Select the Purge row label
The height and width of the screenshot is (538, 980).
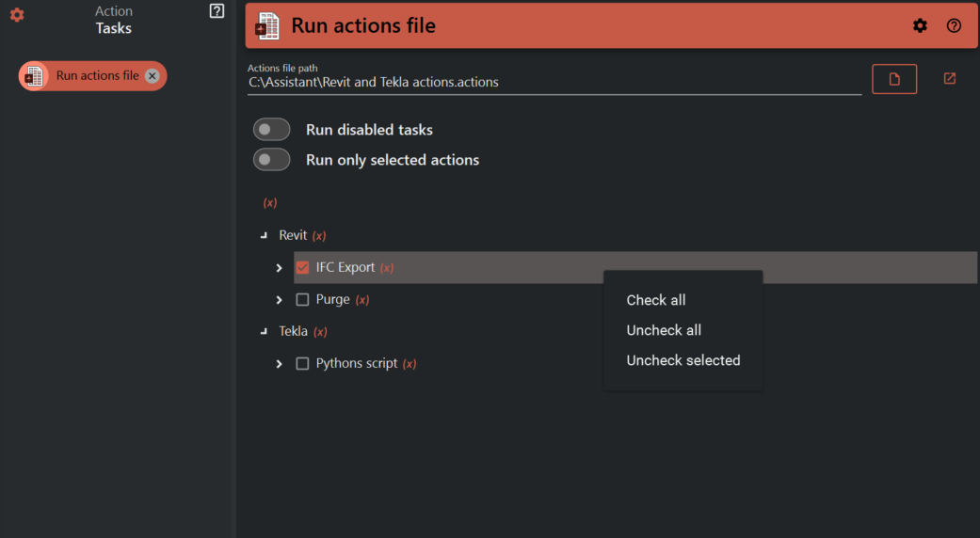(x=332, y=300)
